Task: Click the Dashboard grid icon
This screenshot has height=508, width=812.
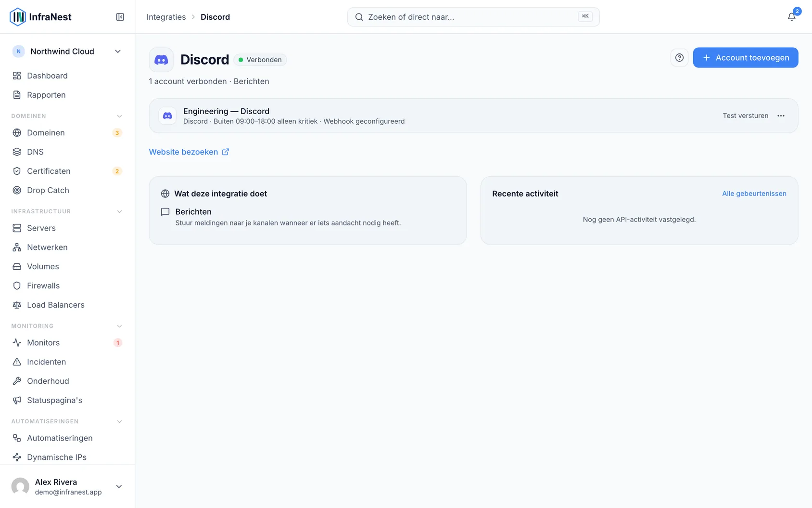Action: [x=17, y=76]
